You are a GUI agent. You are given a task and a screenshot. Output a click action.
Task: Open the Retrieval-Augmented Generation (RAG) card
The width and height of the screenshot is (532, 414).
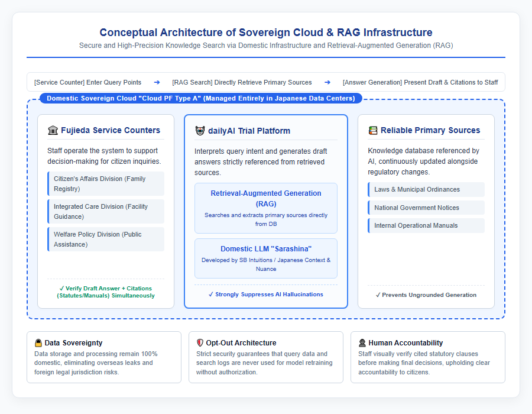tap(266, 208)
